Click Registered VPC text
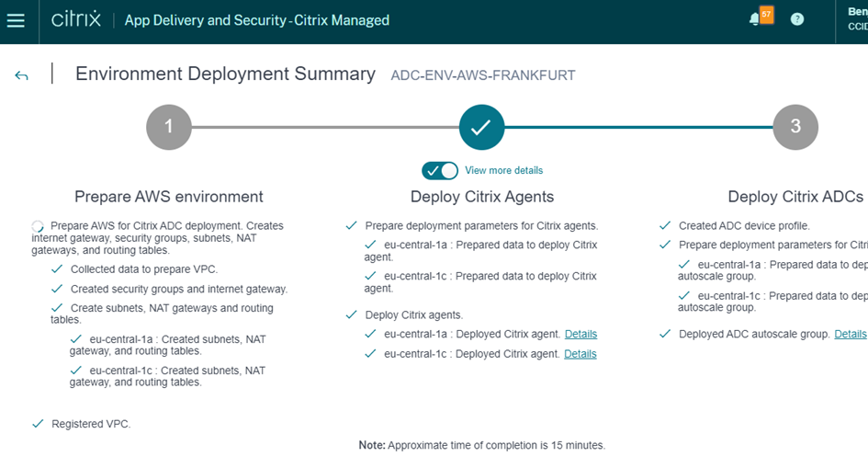 pos(91,424)
